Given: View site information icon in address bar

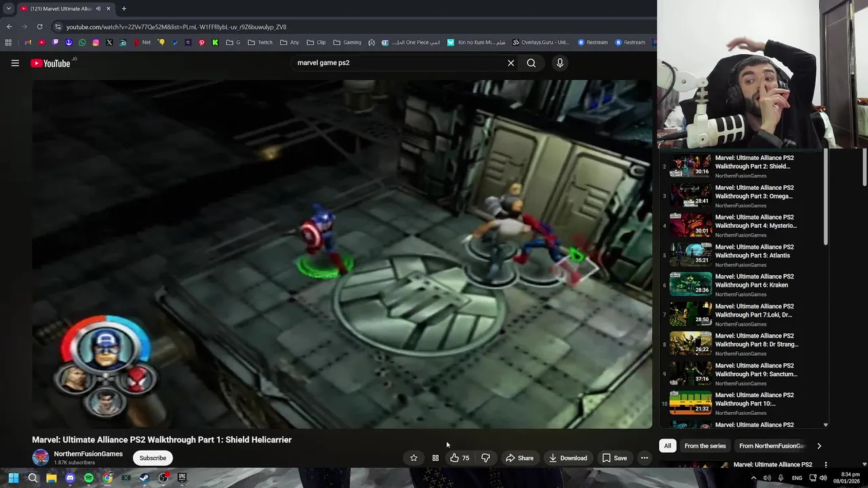Looking at the screenshot, I should tap(58, 27).
